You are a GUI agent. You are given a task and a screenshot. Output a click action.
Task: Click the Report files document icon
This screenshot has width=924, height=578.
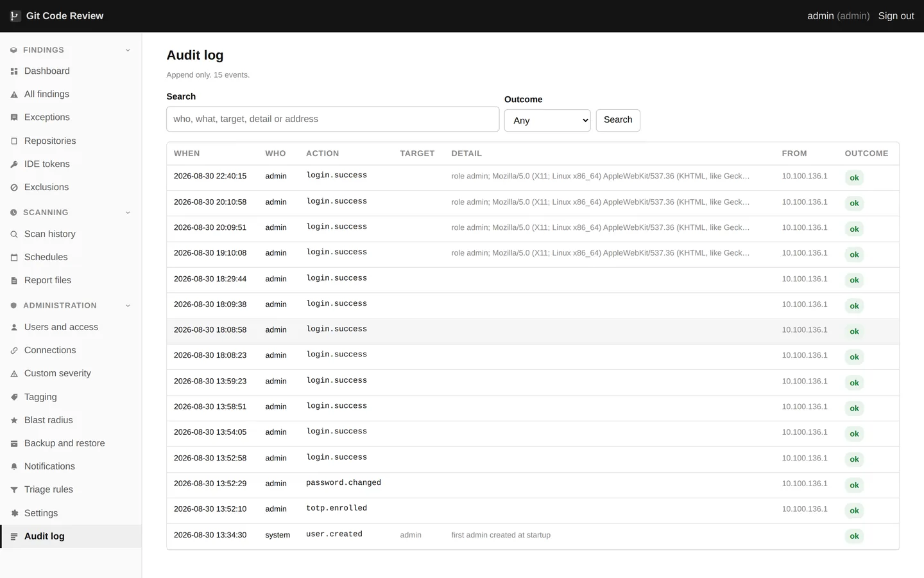coord(14,281)
